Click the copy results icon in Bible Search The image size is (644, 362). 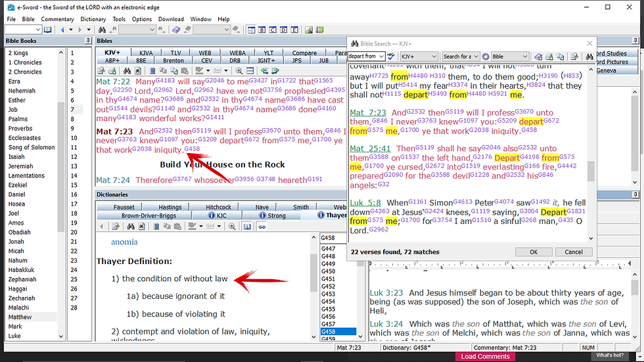560,57
